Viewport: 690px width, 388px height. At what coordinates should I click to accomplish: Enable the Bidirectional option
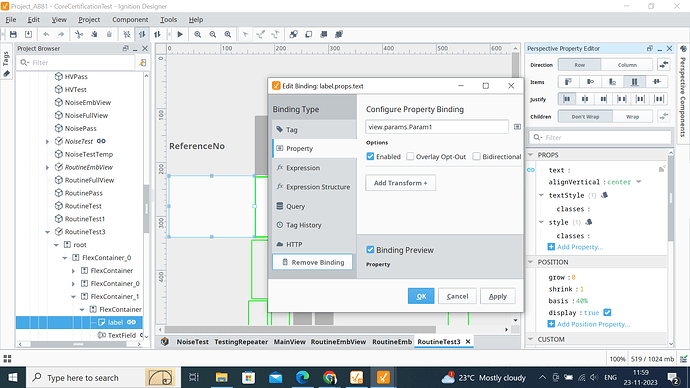[476, 157]
